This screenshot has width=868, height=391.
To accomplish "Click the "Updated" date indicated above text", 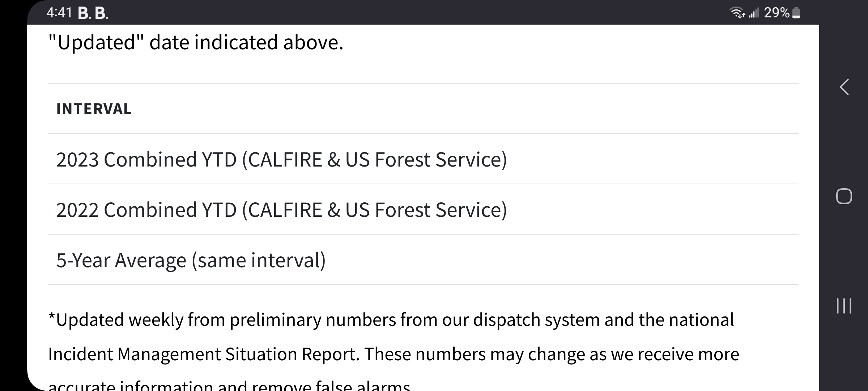I will point(196,42).
